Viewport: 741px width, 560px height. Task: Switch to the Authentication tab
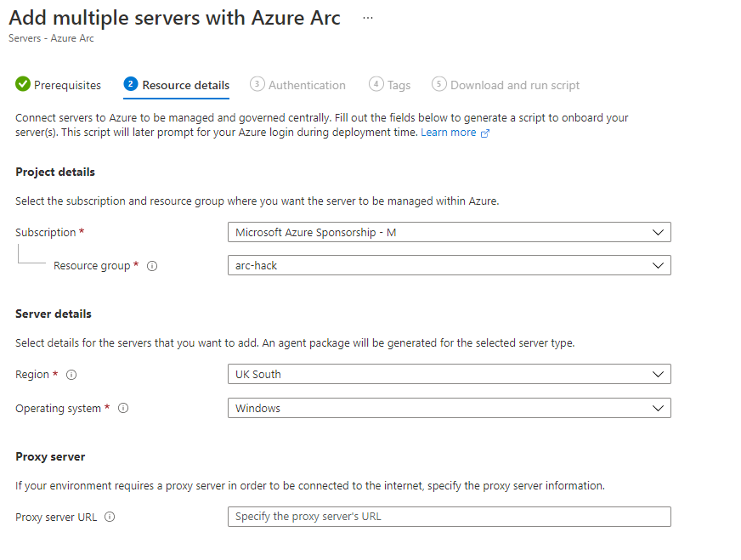click(307, 85)
